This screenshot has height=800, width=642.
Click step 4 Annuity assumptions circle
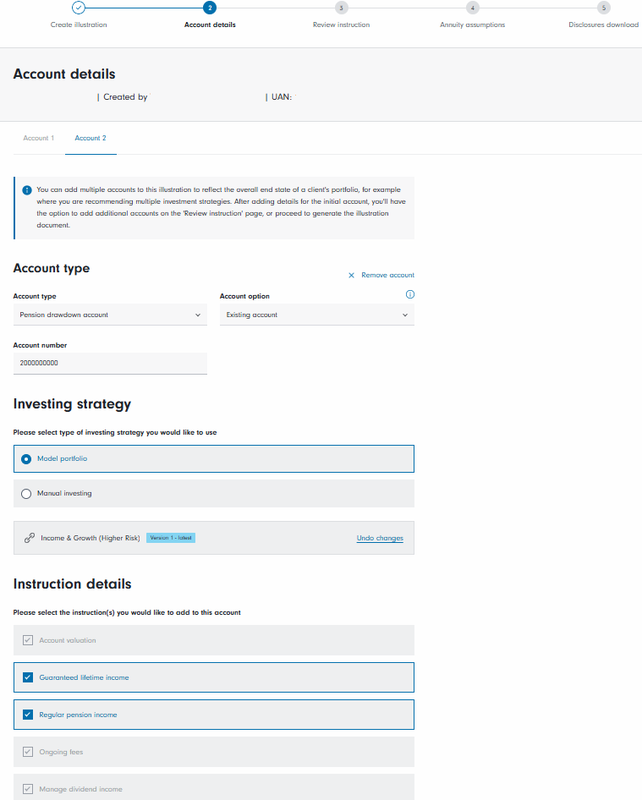coord(473,8)
